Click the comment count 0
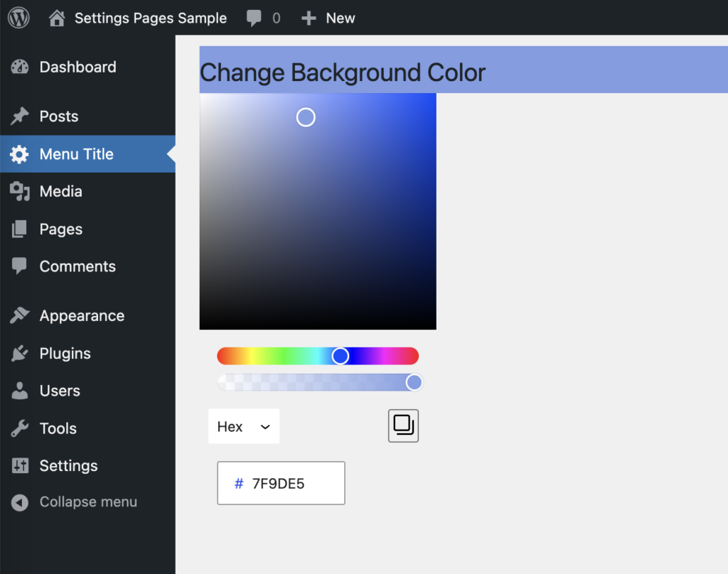The image size is (728, 574). pyautogui.click(x=277, y=18)
